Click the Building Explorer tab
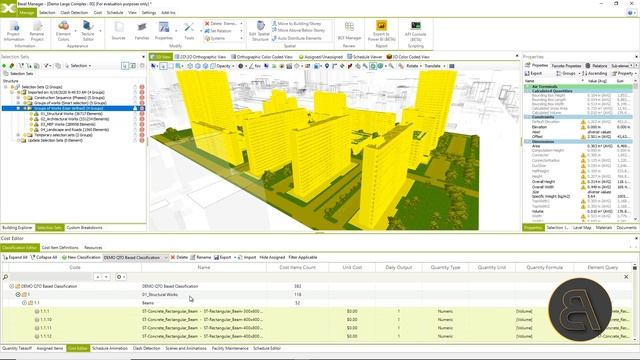 pos(18,228)
